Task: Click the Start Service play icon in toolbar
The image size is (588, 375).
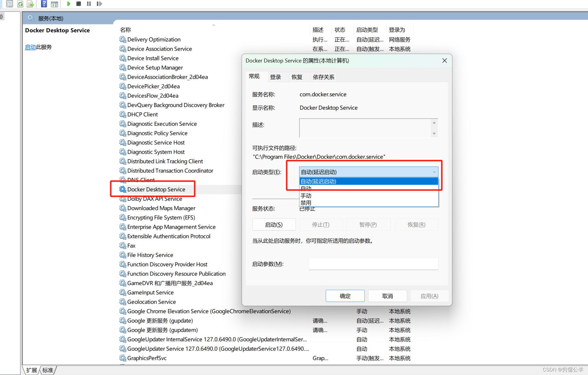Action: 69,4
